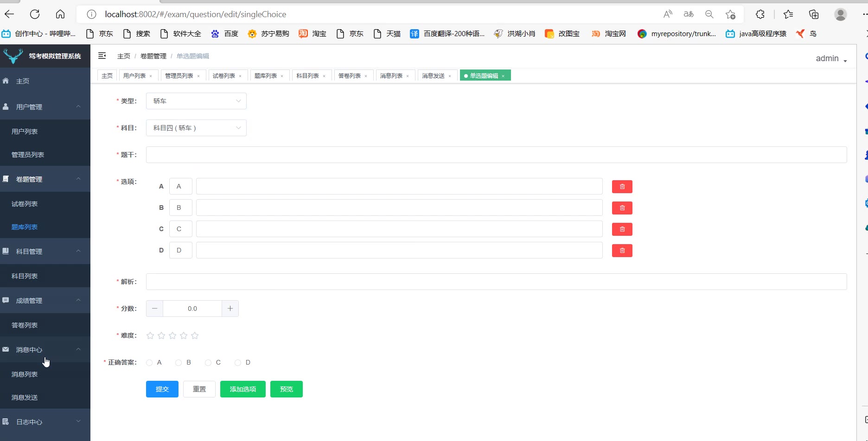868x441 pixels.
Task: Click 主页 breadcrumb link
Action: [124, 56]
